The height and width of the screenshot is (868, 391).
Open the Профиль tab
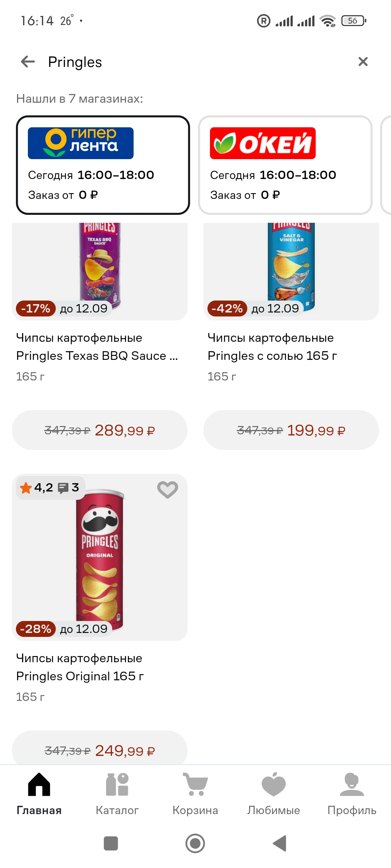coord(352,794)
